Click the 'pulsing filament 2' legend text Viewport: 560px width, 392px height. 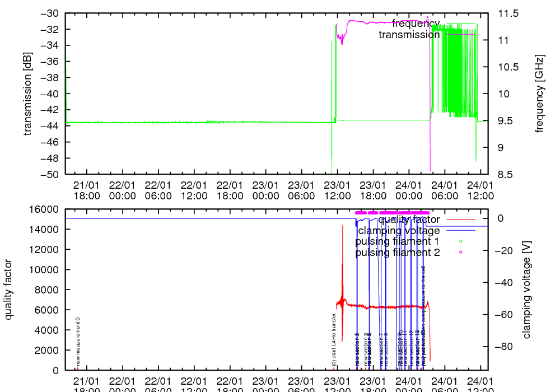(398, 253)
